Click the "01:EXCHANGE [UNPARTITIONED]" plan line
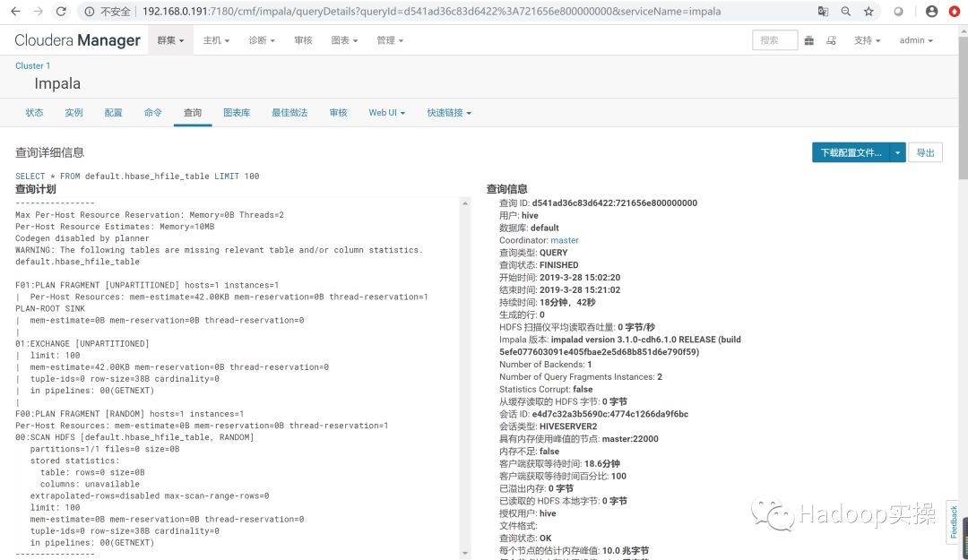Screen dimensions: 968x560 click(x=82, y=343)
